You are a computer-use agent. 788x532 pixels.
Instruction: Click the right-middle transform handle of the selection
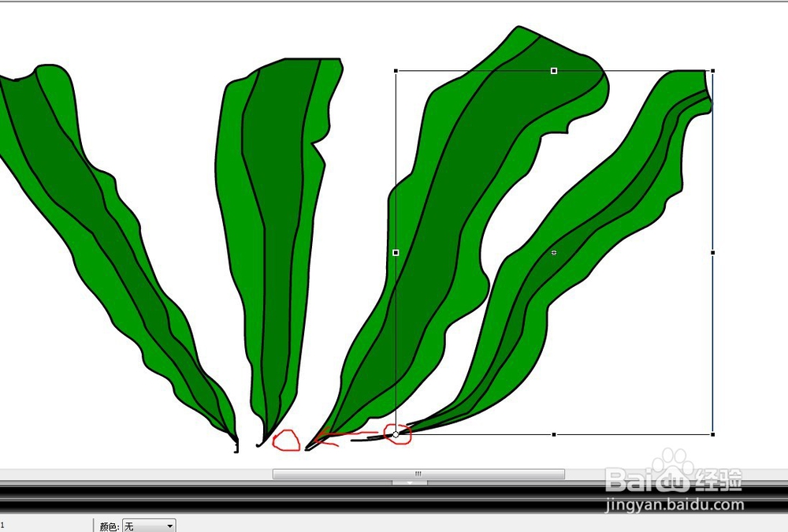(x=712, y=252)
